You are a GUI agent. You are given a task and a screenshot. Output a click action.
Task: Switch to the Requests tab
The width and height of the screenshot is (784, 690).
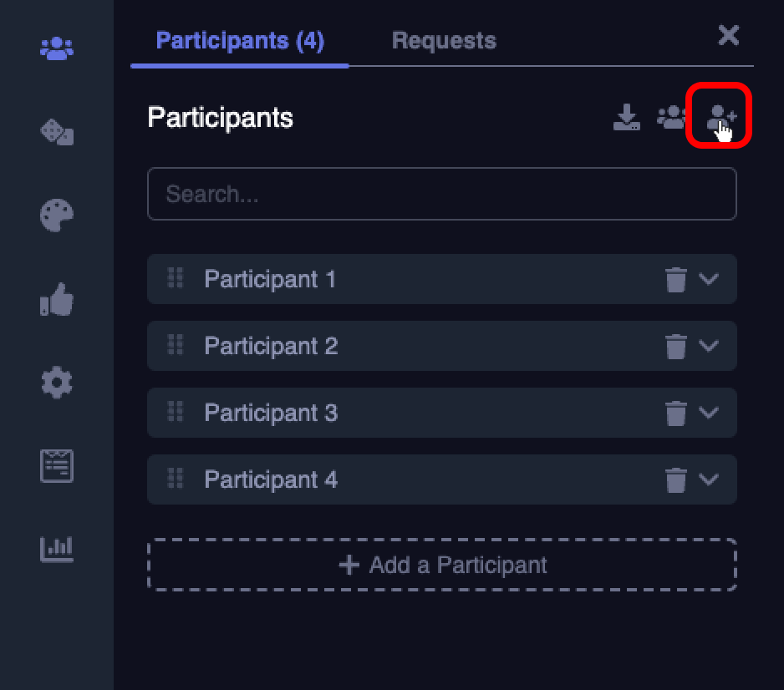point(444,40)
